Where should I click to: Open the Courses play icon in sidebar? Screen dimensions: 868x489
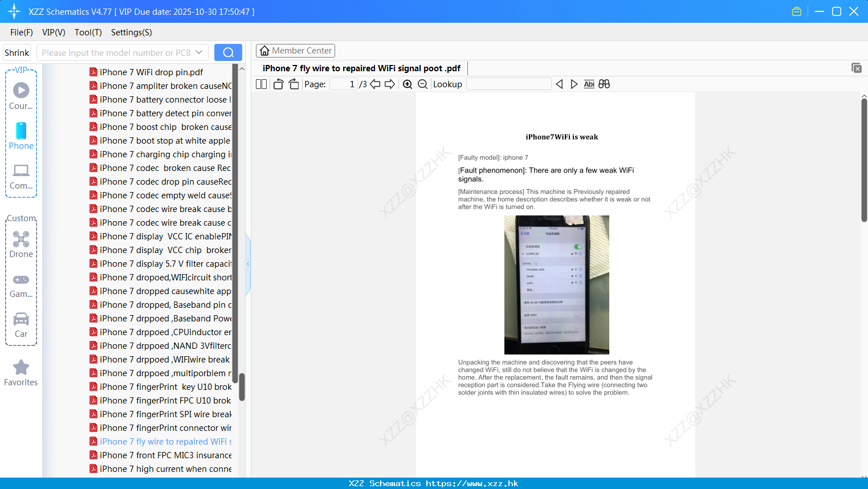(x=21, y=90)
